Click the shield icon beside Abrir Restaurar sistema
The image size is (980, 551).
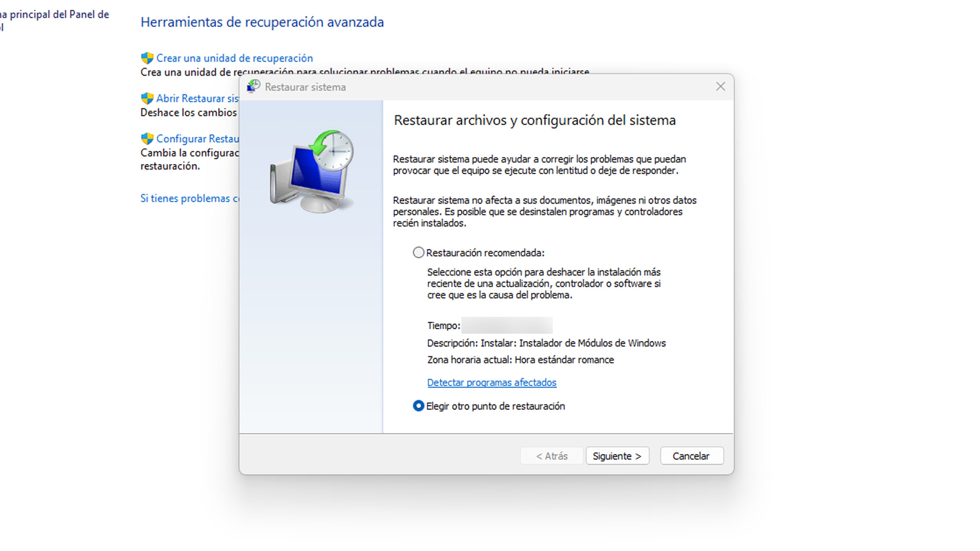(x=147, y=98)
